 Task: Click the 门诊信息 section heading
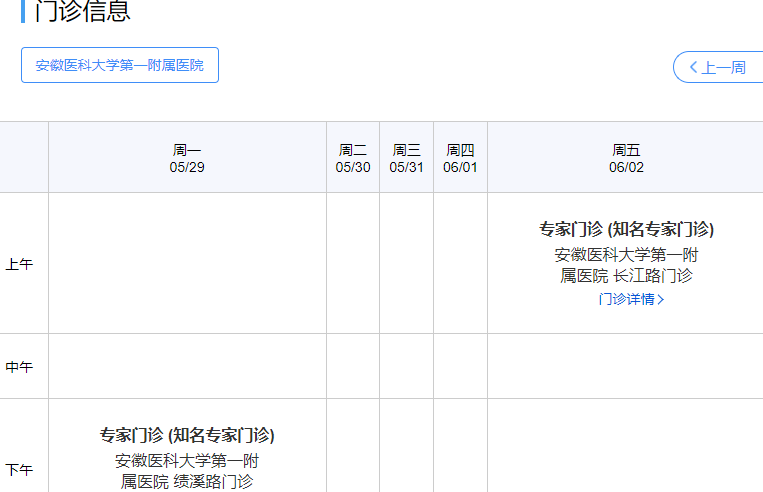(82, 11)
